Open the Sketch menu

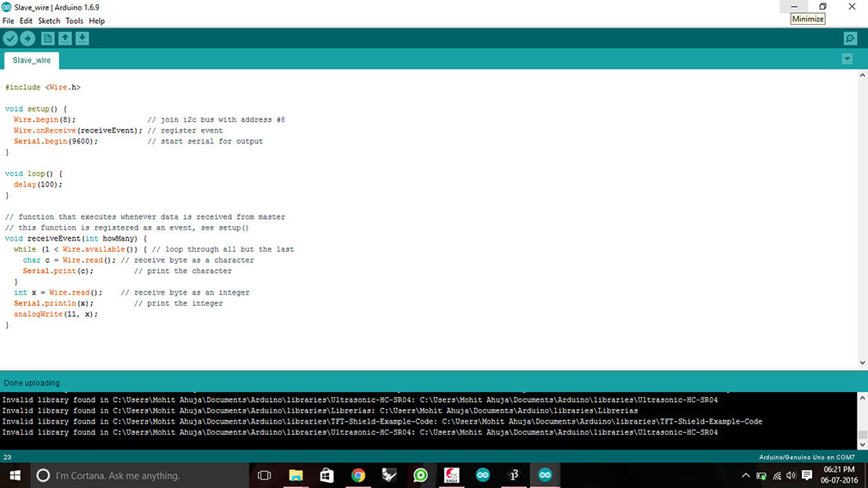click(x=49, y=21)
